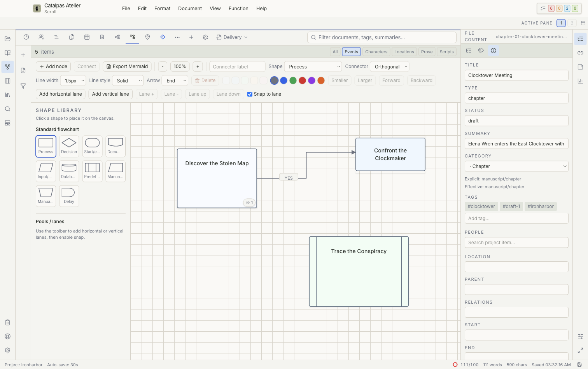Toggle the Locations filter chip
The image size is (588, 369).
pyautogui.click(x=404, y=52)
